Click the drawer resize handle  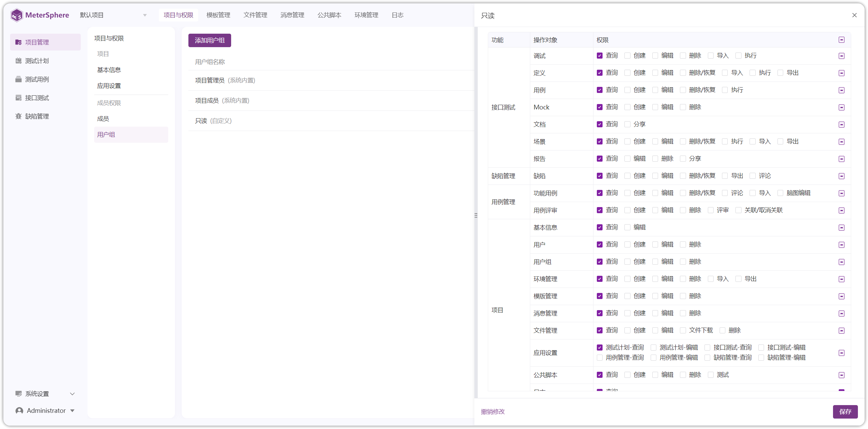pyautogui.click(x=476, y=215)
